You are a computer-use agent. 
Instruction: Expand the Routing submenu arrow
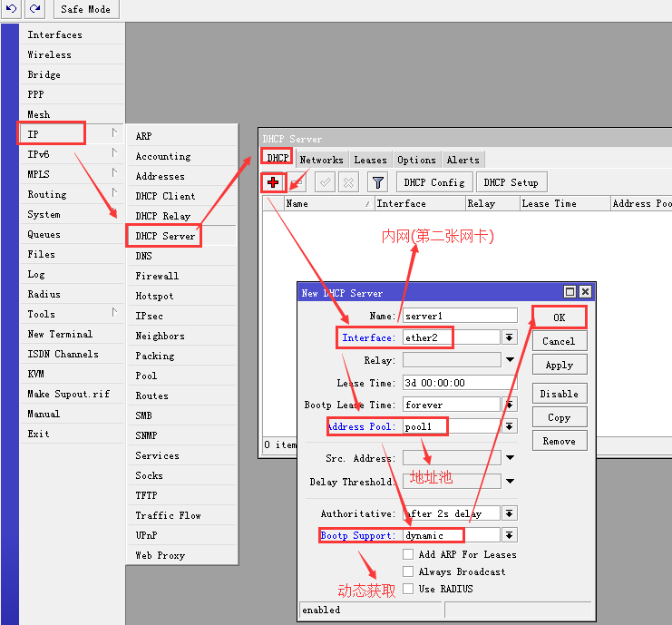pyautogui.click(x=114, y=192)
